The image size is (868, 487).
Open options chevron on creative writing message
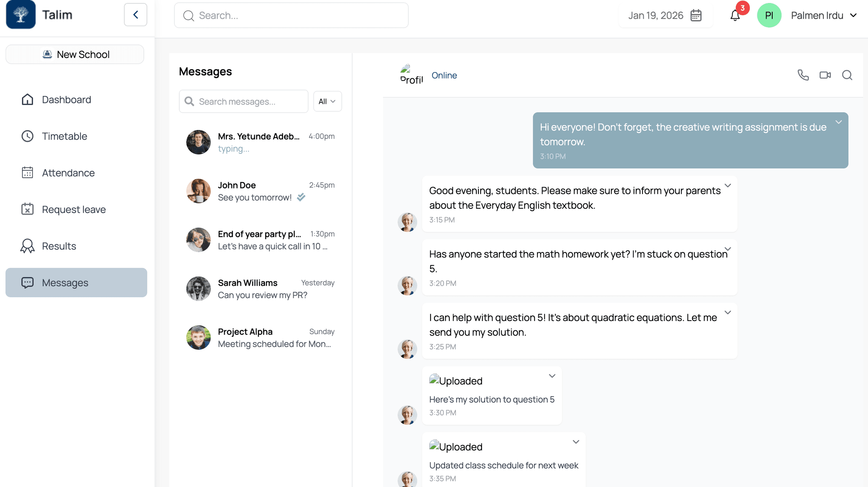point(838,122)
